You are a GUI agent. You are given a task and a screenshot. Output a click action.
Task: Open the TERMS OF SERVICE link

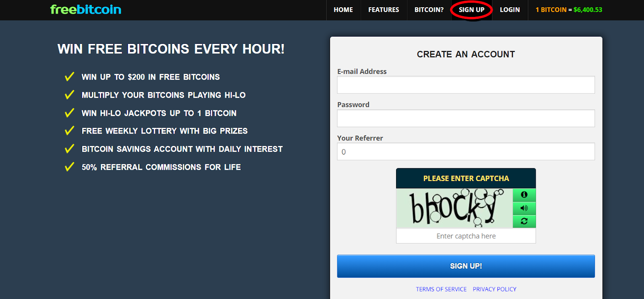[441, 289]
